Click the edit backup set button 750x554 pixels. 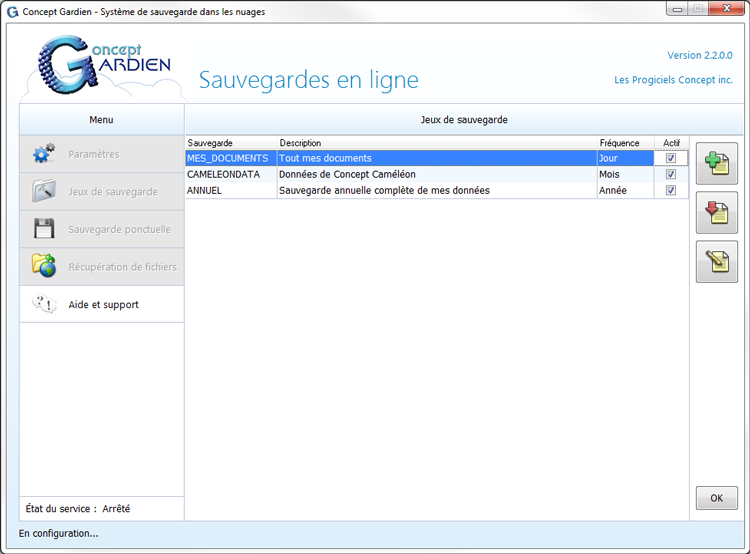717,262
